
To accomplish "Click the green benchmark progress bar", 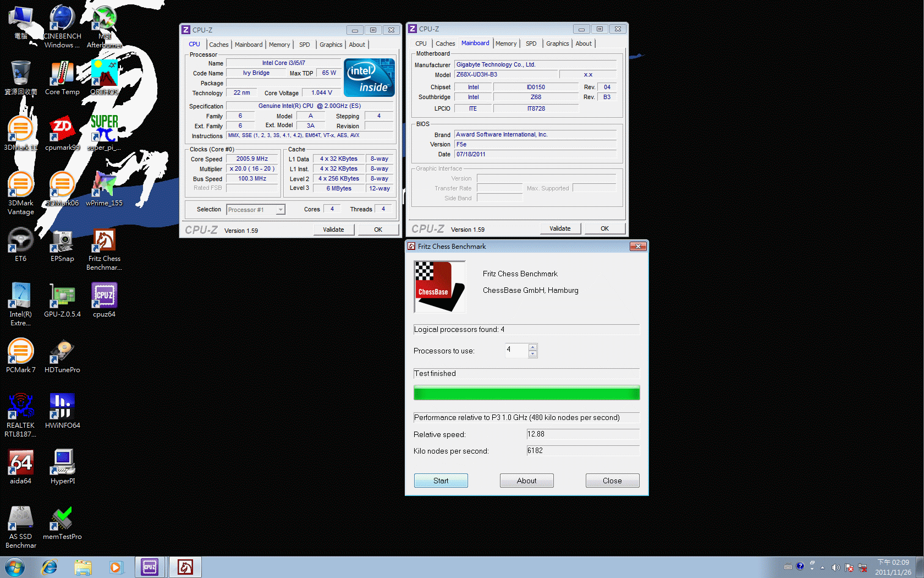I will click(x=527, y=392).
